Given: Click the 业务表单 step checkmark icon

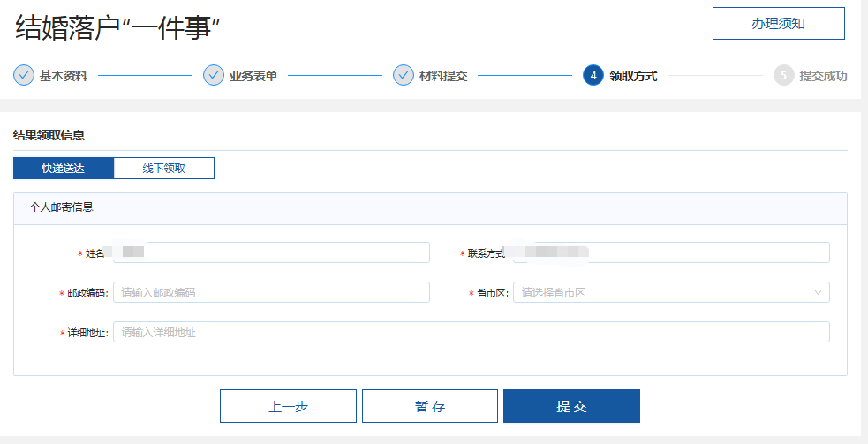Looking at the screenshot, I should [214, 75].
